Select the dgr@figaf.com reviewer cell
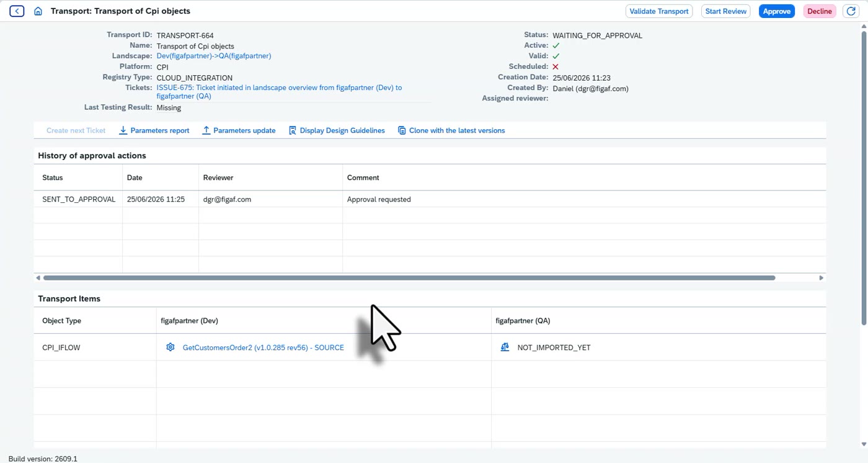This screenshot has height=463, width=868. (x=270, y=199)
